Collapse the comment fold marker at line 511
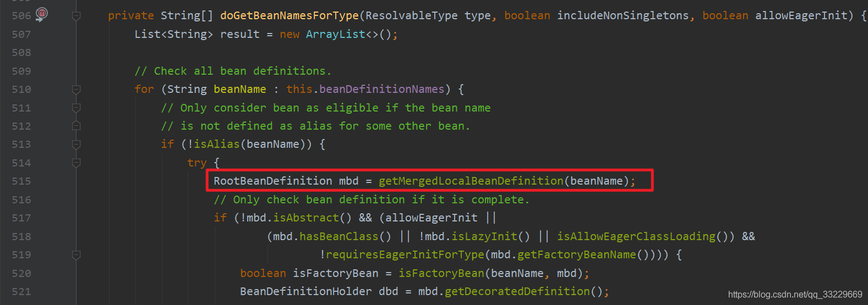 [77, 108]
